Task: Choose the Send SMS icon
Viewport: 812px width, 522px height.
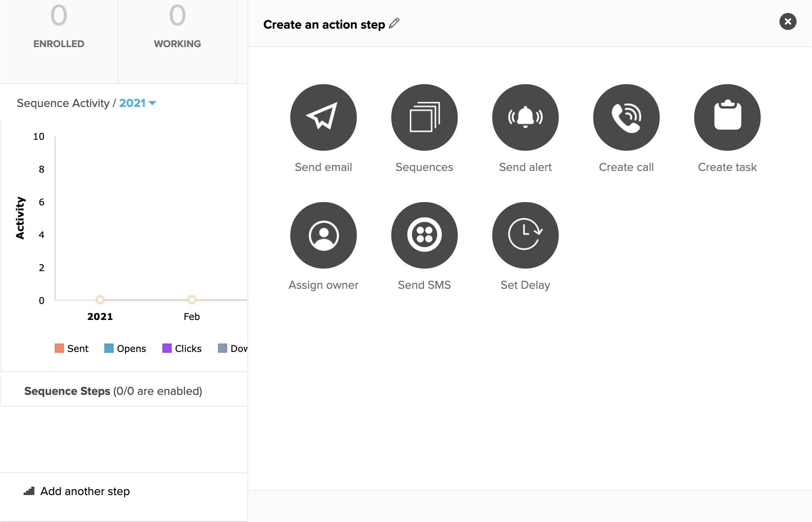Action: pos(424,235)
